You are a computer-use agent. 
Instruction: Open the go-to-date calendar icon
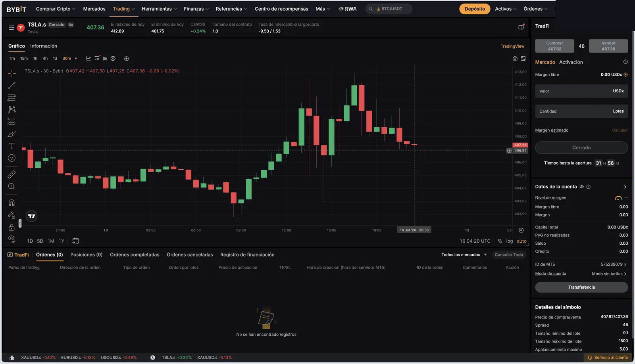coord(75,241)
